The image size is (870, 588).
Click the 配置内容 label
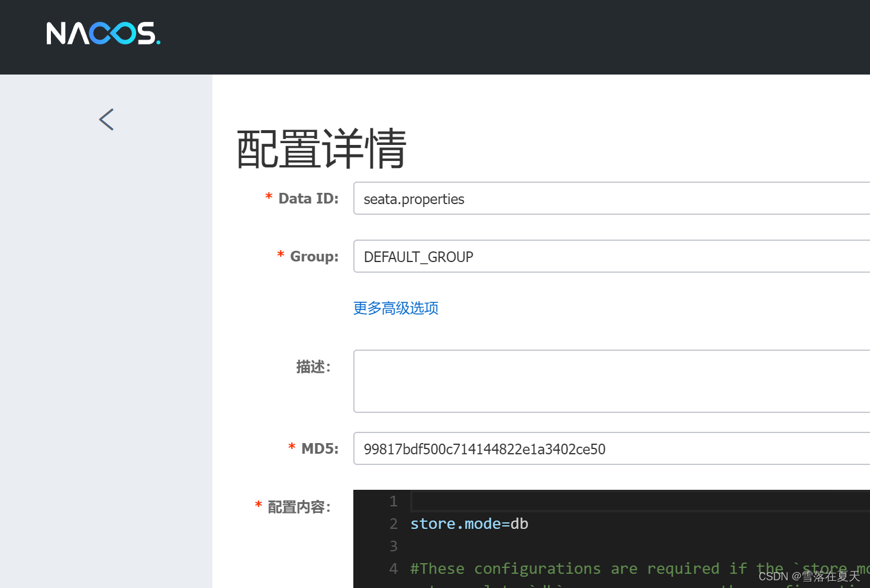299,507
